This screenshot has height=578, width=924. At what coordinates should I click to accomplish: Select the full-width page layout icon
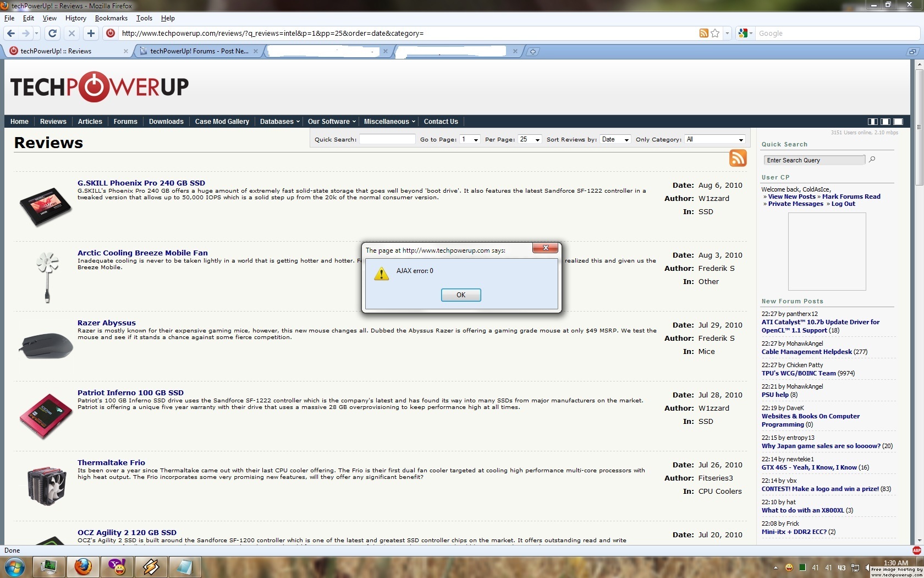point(898,122)
